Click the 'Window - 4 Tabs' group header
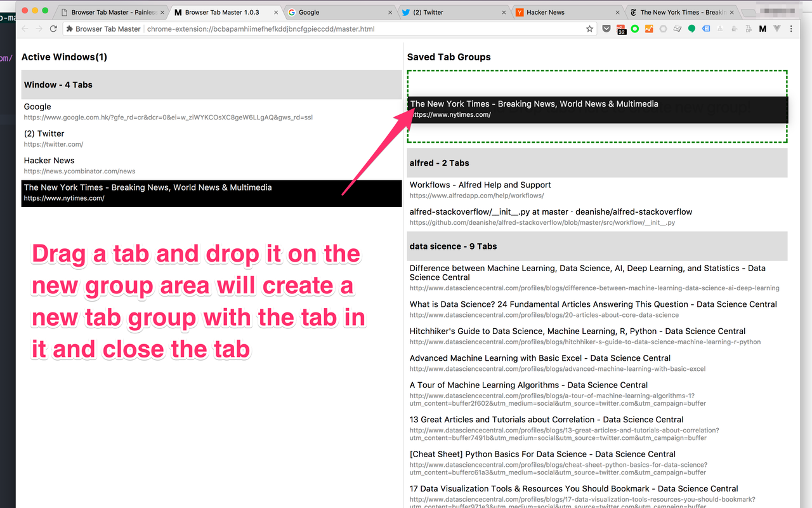The height and width of the screenshot is (508, 812). pyautogui.click(x=211, y=84)
